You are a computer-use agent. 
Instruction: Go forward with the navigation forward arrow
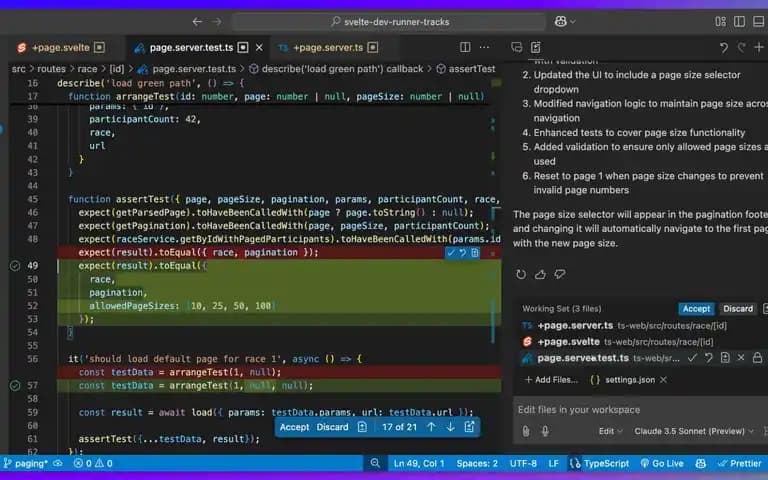(216, 22)
